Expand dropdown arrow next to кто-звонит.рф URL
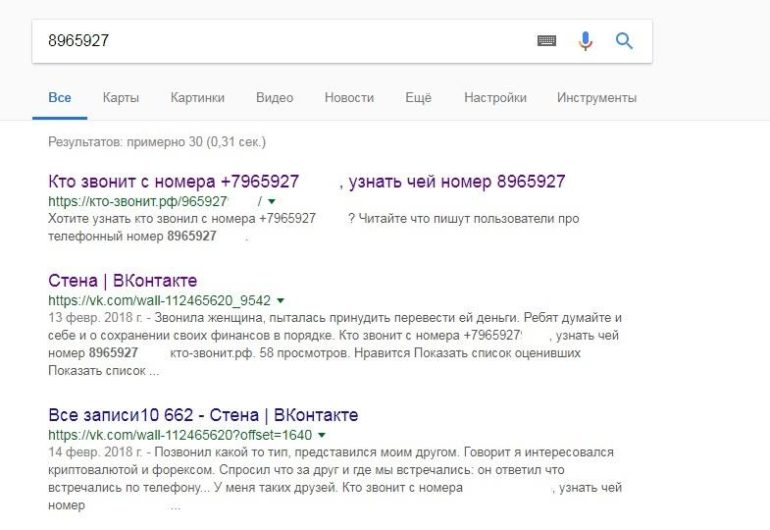This screenshot has width=770, height=530. pos(272,201)
